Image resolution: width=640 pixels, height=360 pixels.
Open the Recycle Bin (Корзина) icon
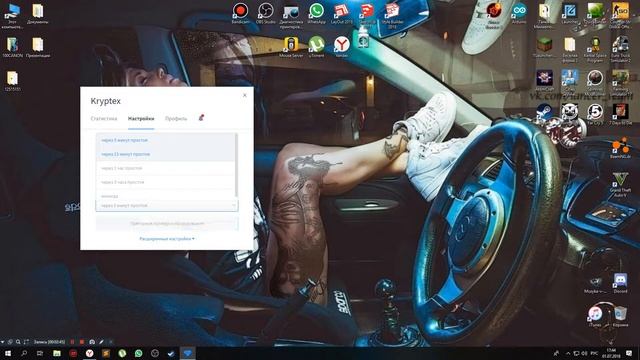pos(620,316)
